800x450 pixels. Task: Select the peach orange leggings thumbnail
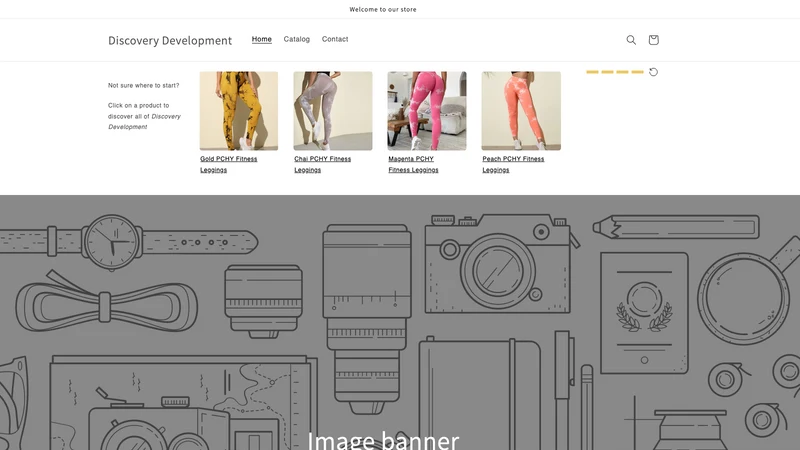(521, 111)
